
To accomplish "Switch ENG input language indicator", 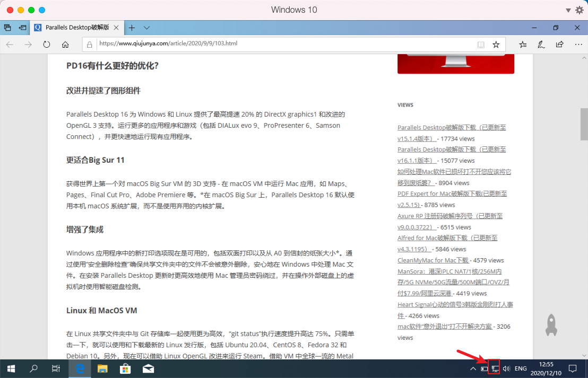I will (x=521, y=368).
